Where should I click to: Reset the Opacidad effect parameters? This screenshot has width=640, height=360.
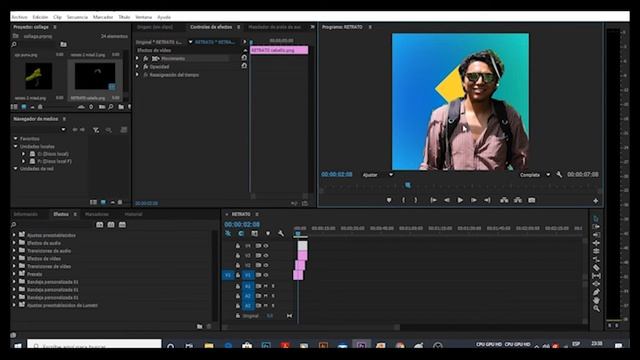[244, 66]
